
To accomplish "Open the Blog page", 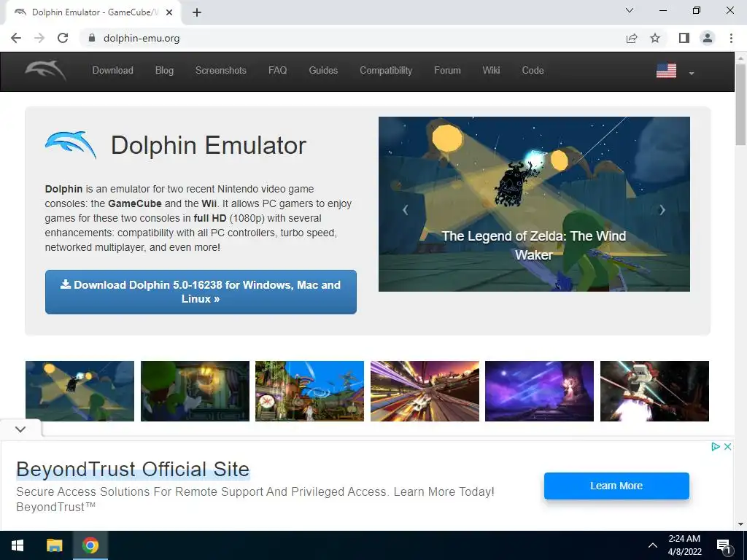I will (x=164, y=71).
